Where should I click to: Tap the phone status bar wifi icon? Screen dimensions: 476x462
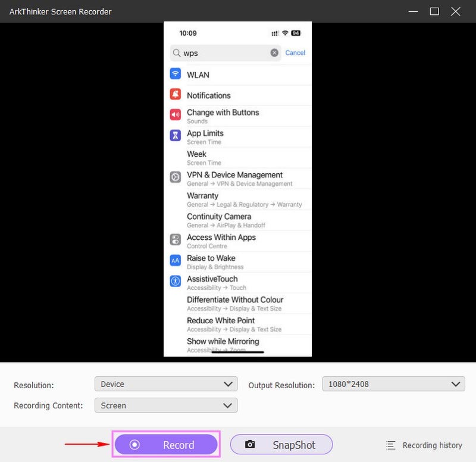click(285, 33)
